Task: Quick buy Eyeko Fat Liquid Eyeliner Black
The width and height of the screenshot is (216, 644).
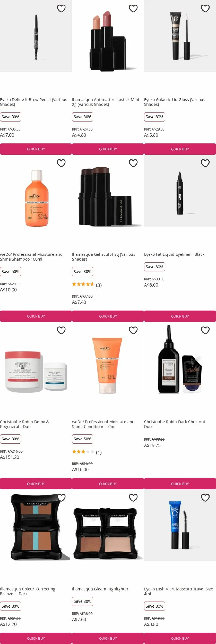Action: pos(180,316)
